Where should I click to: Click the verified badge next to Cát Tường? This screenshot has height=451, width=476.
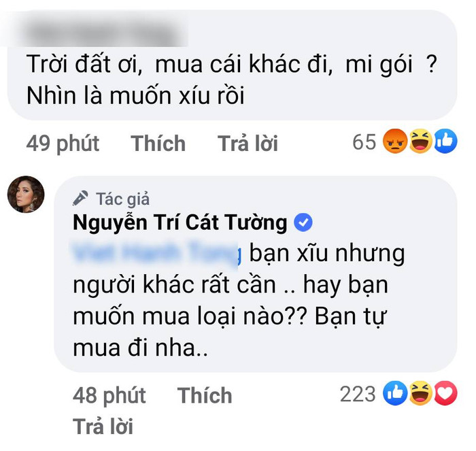tap(303, 222)
